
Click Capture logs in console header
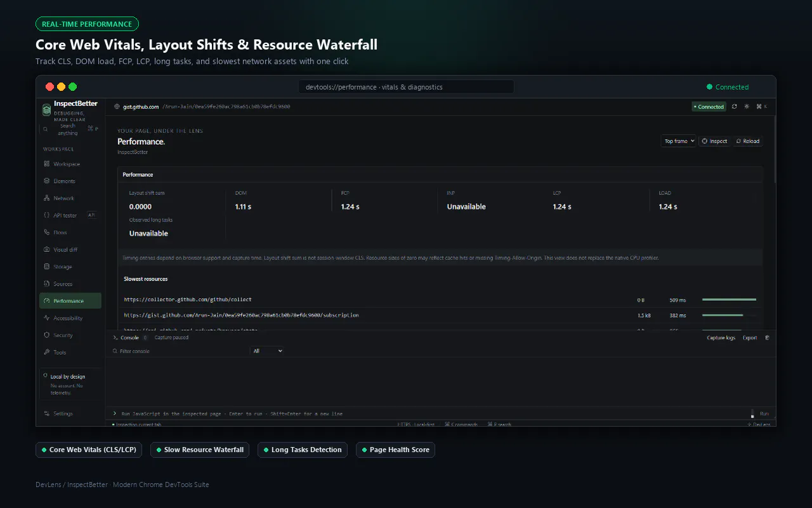pyautogui.click(x=721, y=338)
